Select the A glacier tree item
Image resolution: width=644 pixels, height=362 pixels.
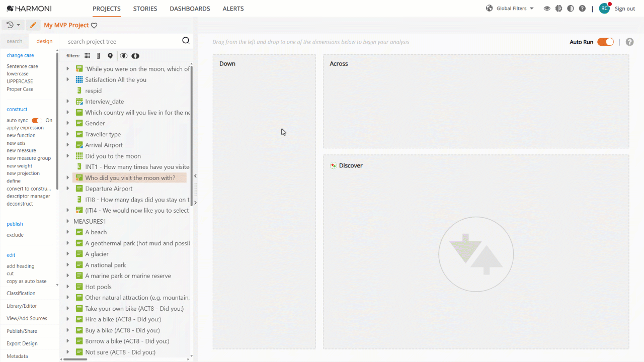[x=97, y=254]
